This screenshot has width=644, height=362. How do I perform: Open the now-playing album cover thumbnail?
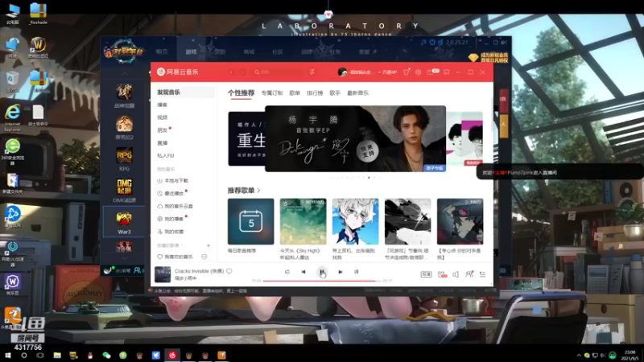tap(163, 274)
